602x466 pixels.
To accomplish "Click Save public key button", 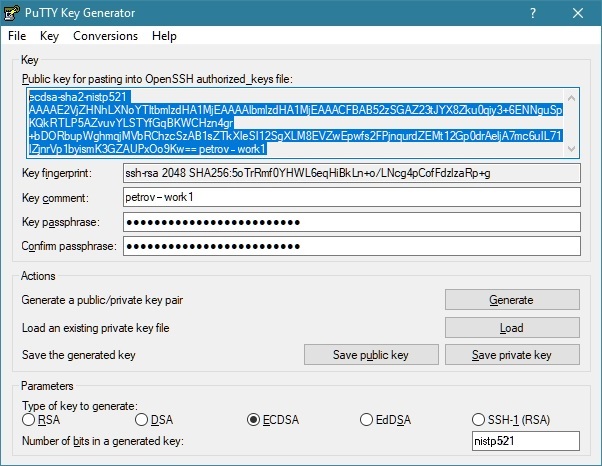I will [371, 354].
